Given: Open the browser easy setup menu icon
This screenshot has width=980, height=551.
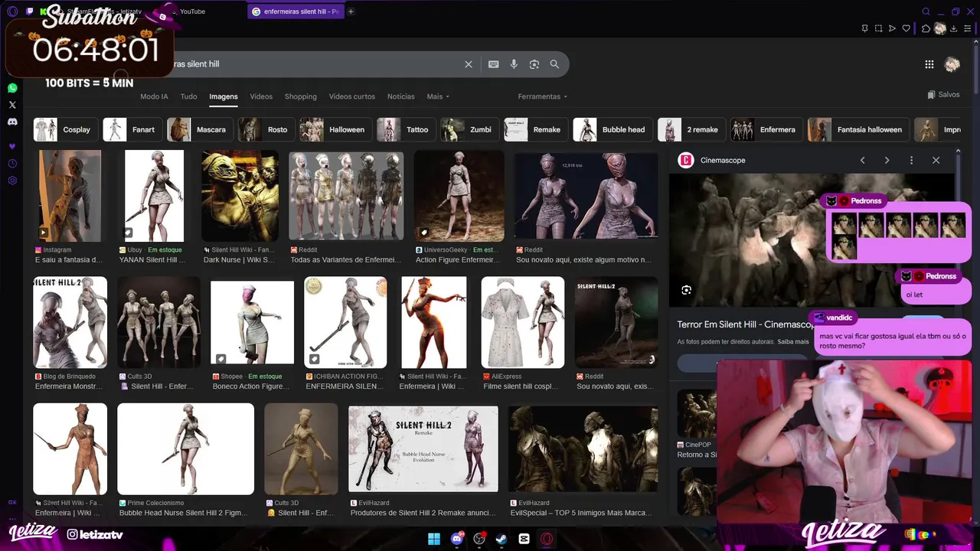Looking at the screenshot, I should point(968,28).
